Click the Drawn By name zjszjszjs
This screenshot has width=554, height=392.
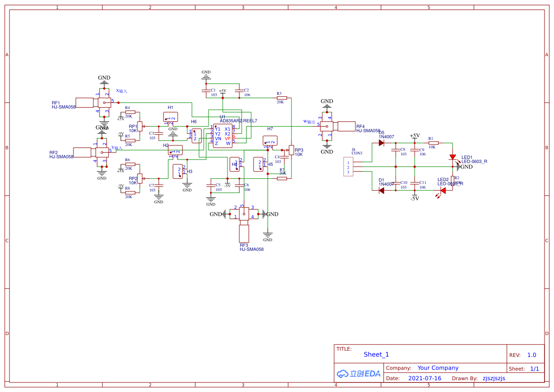pos(494,378)
